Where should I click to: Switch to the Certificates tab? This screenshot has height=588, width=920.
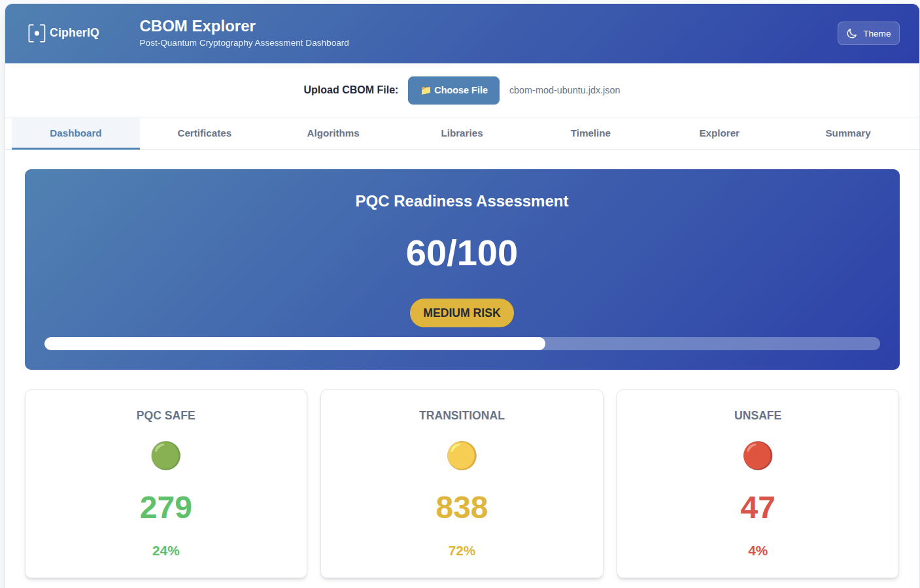pos(204,133)
